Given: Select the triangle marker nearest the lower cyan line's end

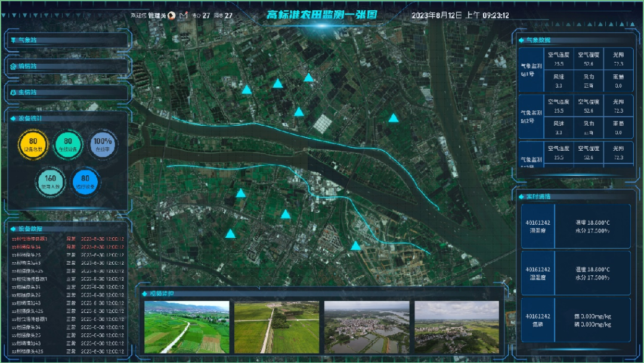Looking at the screenshot, I should (355, 246).
